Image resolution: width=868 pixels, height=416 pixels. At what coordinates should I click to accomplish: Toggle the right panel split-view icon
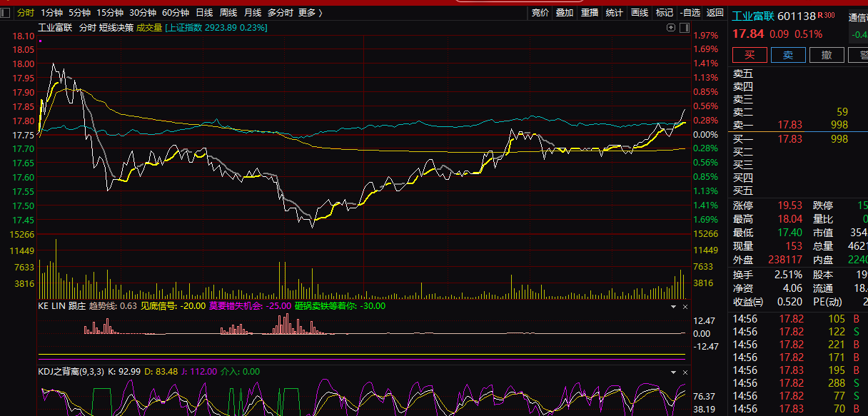point(684,27)
